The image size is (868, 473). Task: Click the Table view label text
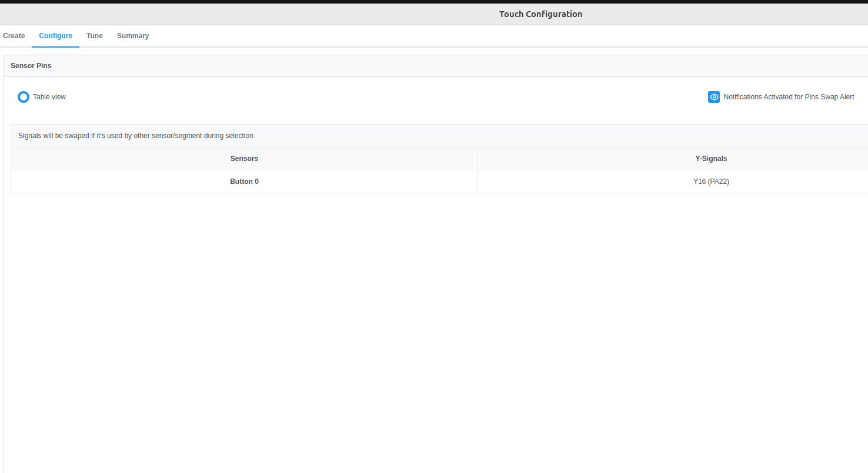[x=49, y=97]
